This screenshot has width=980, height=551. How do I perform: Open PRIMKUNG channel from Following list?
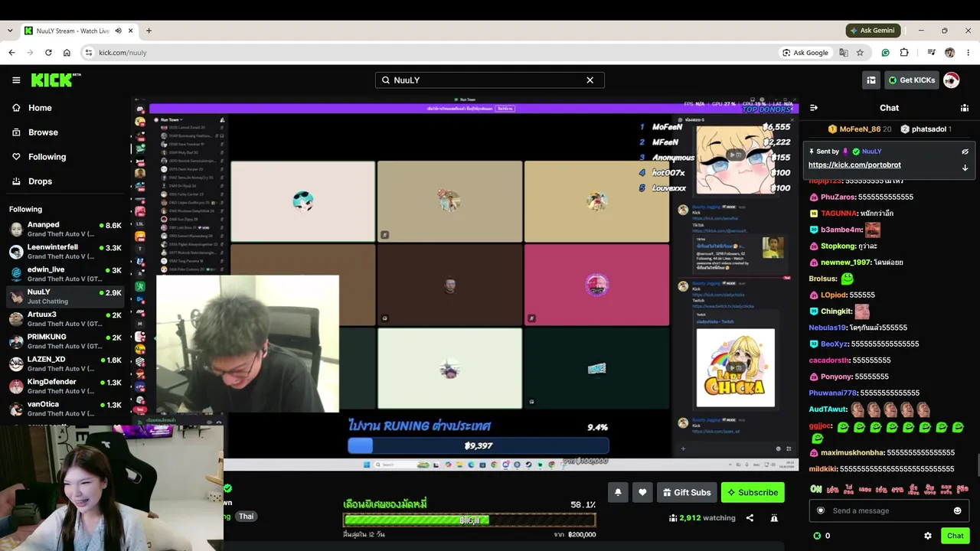click(65, 341)
